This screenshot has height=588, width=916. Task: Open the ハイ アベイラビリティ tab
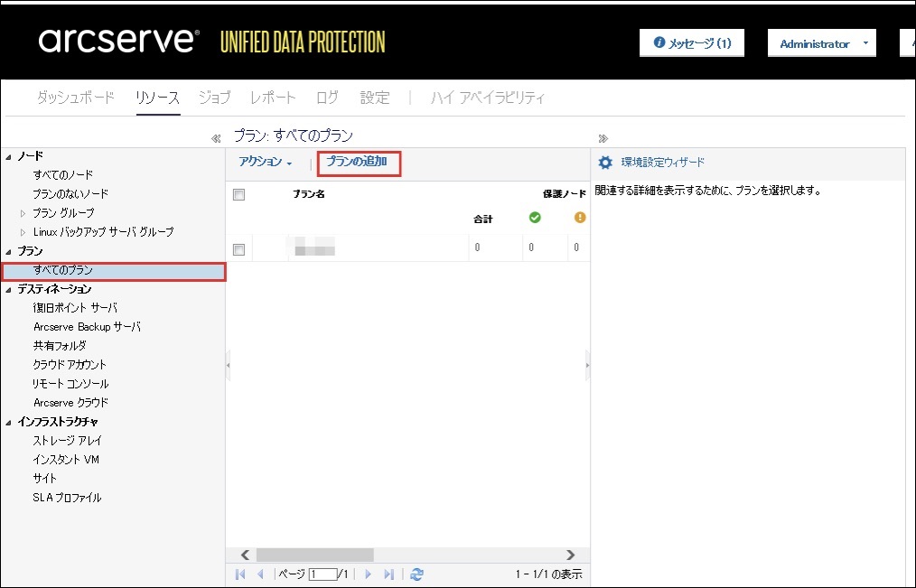click(488, 98)
